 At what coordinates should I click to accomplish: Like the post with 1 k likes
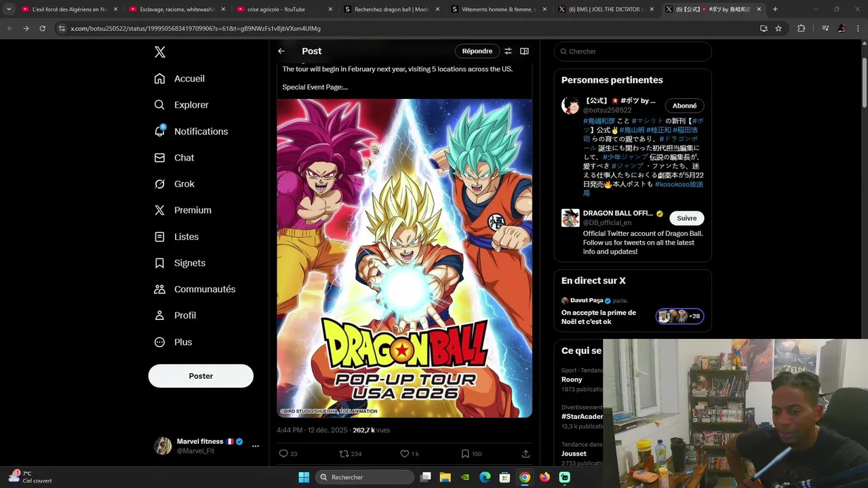point(409,453)
